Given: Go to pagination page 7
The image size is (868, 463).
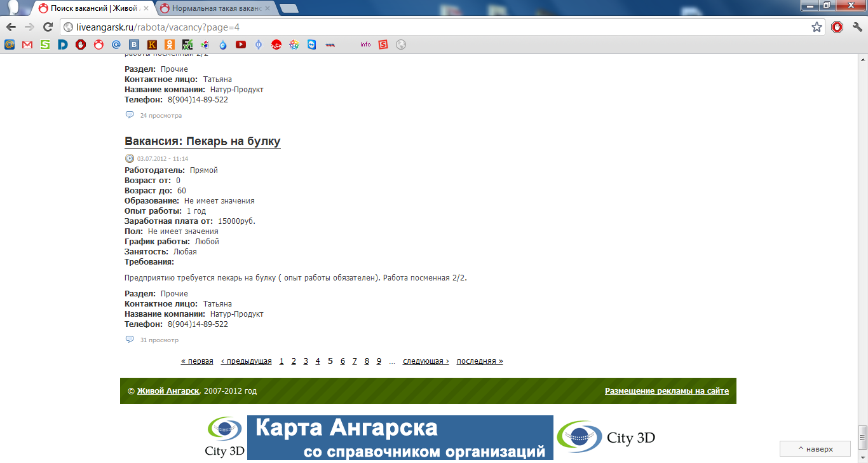Looking at the screenshot, I should coord(354,361).
